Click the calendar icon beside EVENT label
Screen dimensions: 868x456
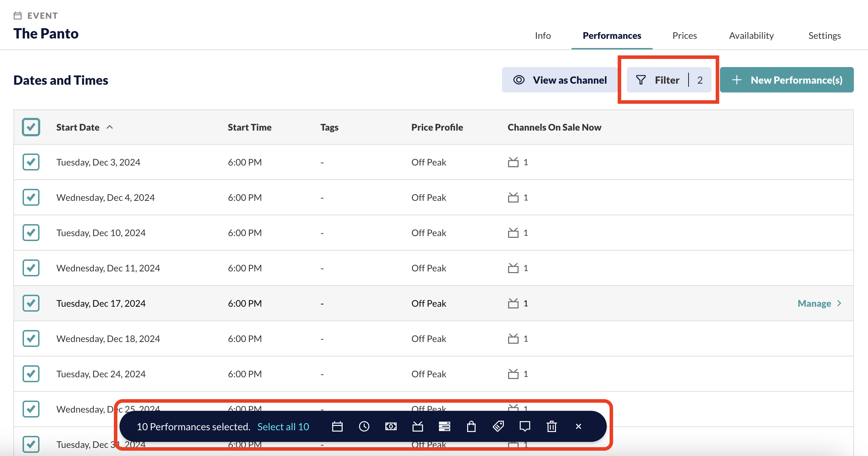click(18, 16)
